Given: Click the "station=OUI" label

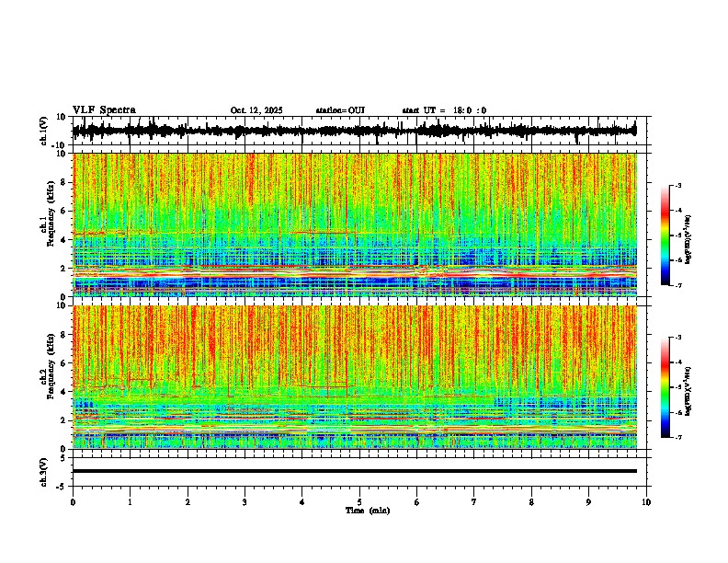Looking at the screenshot, I should [x=340, y=110].
